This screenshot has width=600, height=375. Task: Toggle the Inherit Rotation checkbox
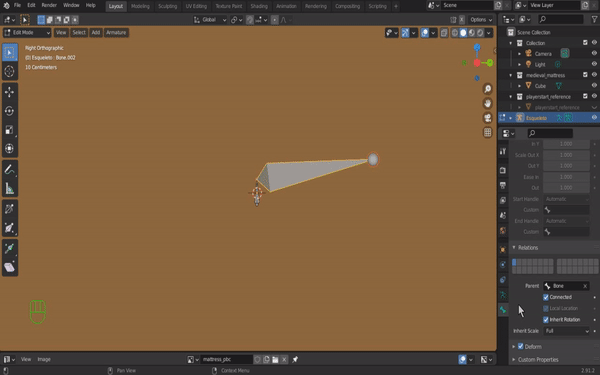[x=546, y=320]
